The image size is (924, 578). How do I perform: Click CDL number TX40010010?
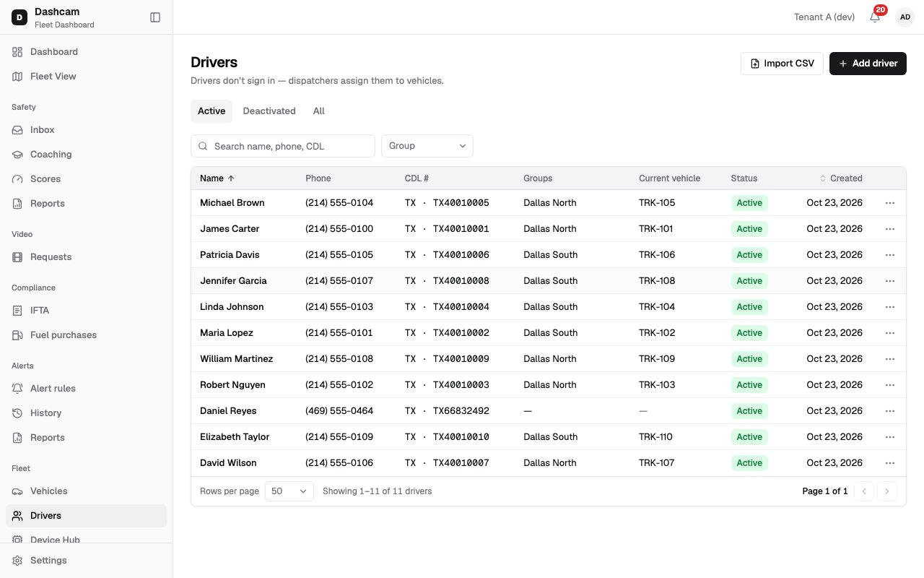461,437
